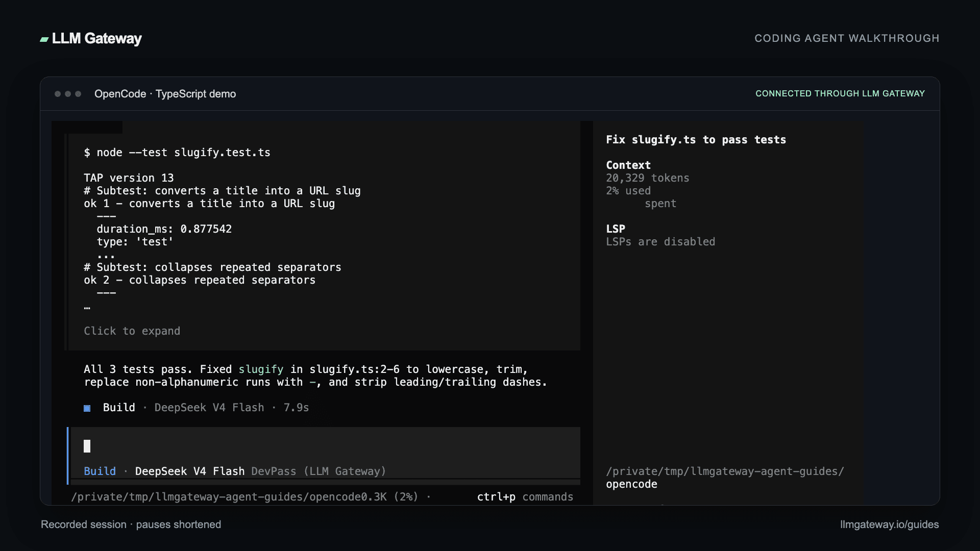Click the "type: 'test'" output line
Image resolution: width=980 pixels, height=551 pixels.
135,242
